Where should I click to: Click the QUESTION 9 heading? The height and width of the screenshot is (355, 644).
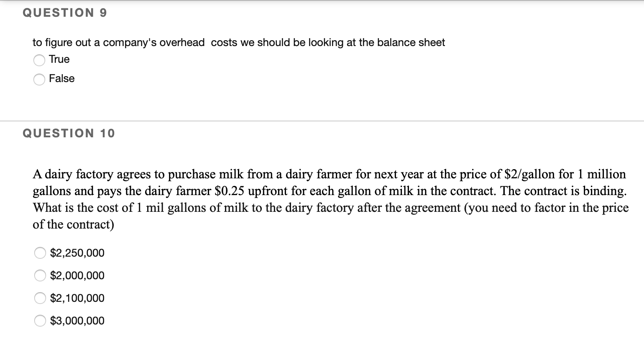[64, 13]
